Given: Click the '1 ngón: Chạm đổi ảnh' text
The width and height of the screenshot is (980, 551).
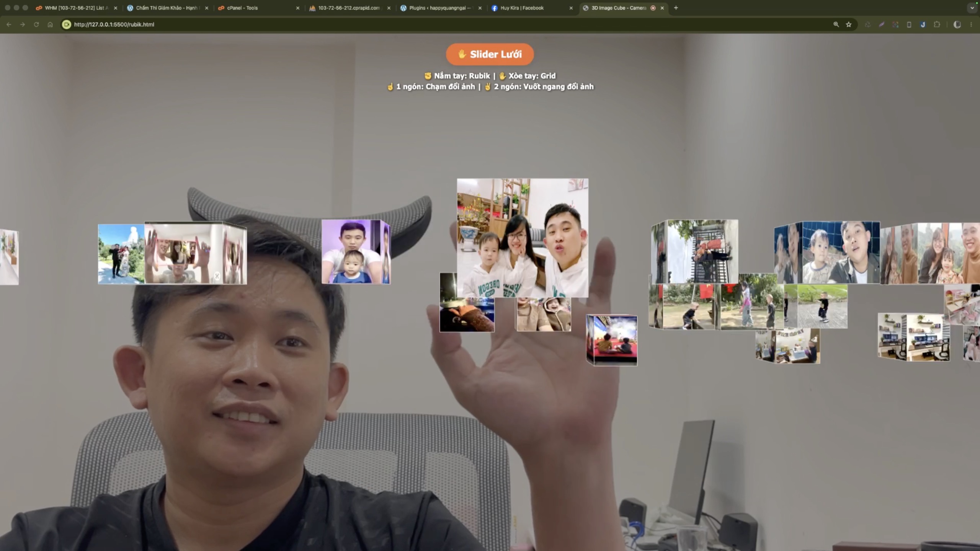Looking at the screenshot, I should click(431, 86).
